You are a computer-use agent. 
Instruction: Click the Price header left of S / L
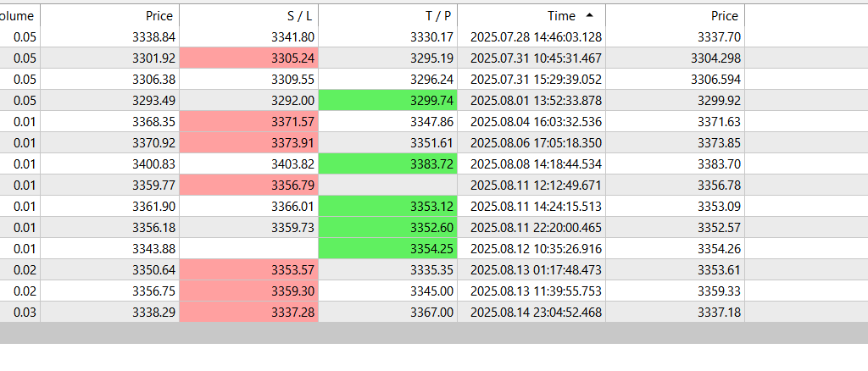[x=159, y=15]
